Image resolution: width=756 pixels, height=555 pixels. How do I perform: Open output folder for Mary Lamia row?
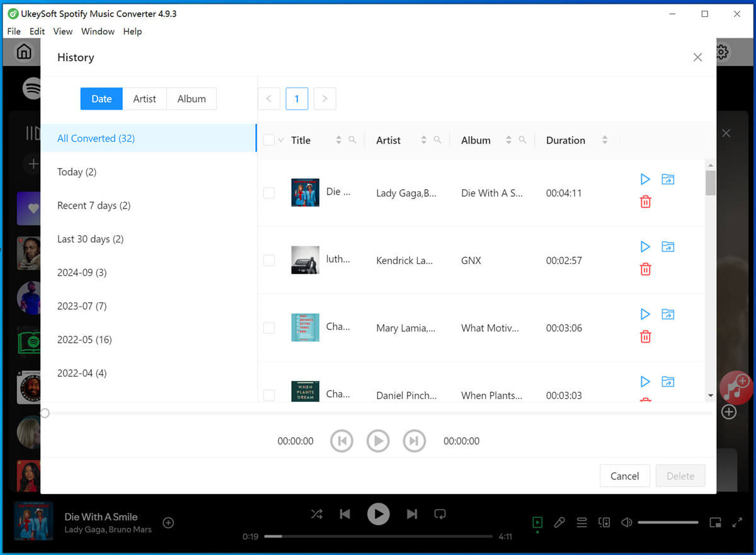point(668,314)
